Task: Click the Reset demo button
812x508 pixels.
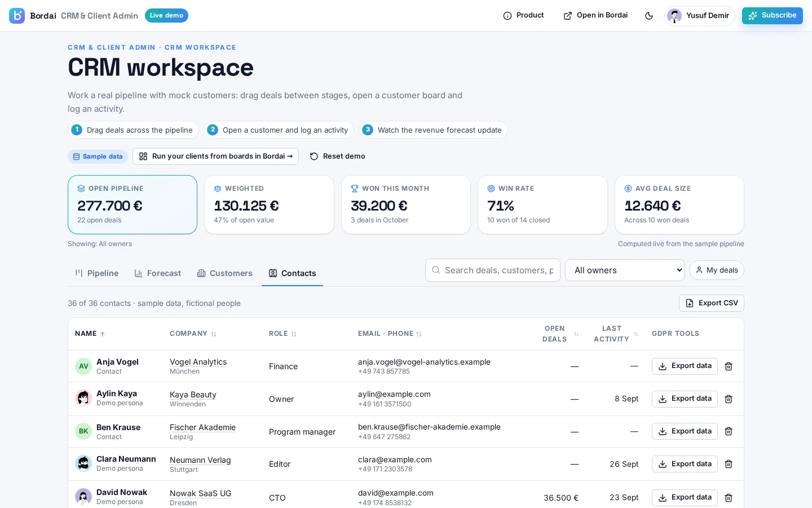Action: [337, 156]
